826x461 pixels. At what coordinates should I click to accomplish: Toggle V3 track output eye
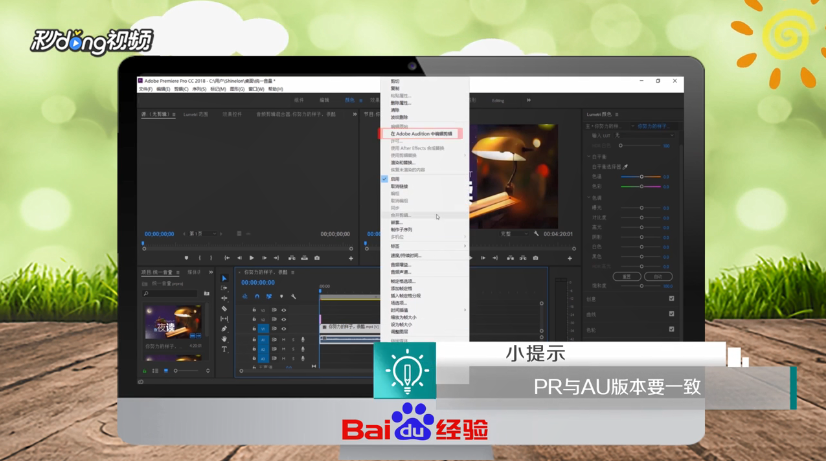click(283, 310)
